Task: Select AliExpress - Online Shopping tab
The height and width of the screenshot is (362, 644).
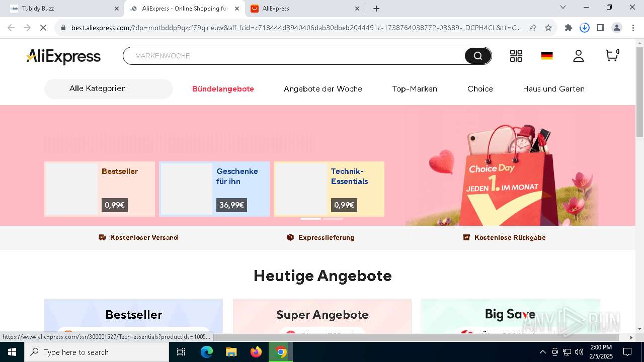Action: pyautogui.click(x=185, y=9)
